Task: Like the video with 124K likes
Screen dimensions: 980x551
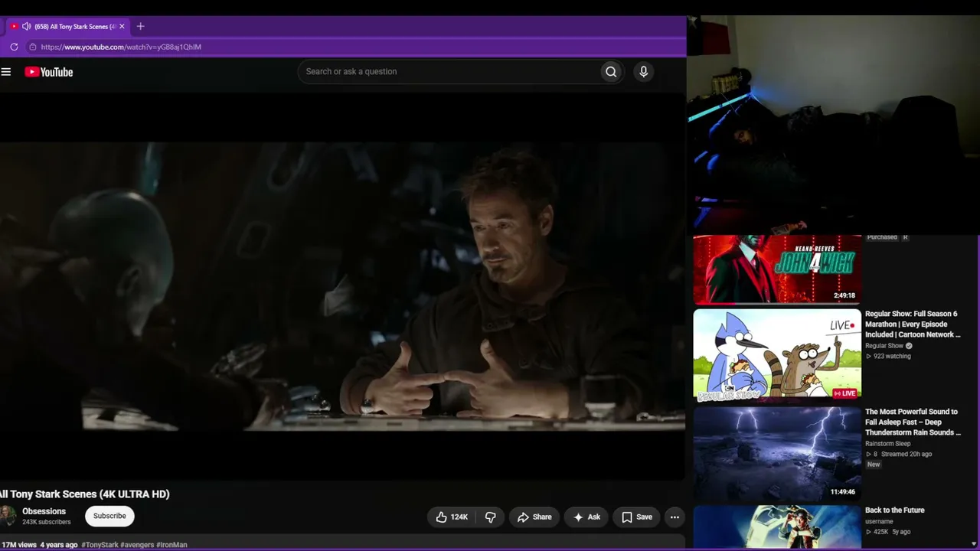Action: coord(451,517)
